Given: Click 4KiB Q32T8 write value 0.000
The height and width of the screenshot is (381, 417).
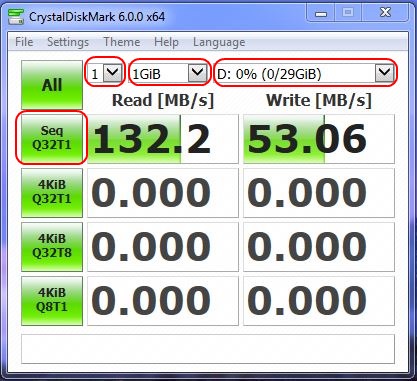Looking at the screenshot, I should (x=319, y=247).
